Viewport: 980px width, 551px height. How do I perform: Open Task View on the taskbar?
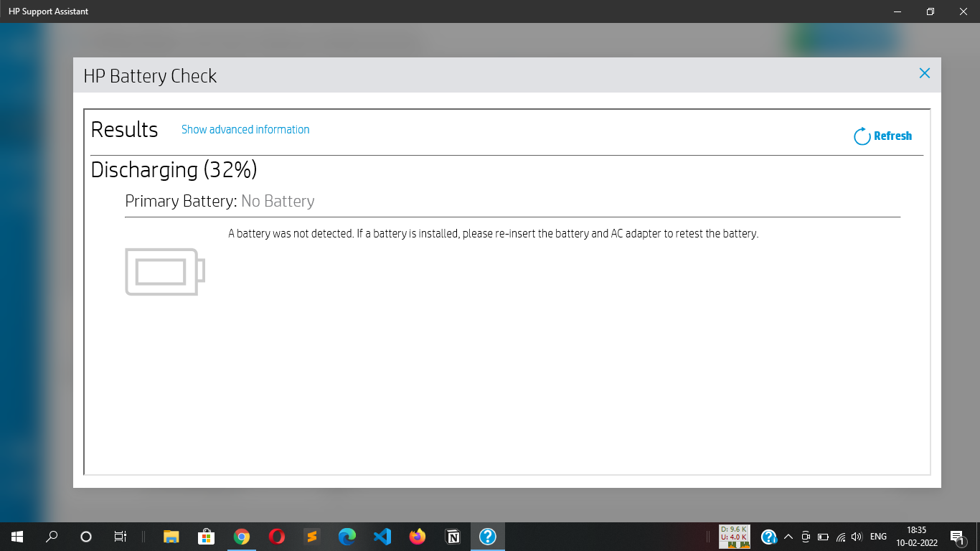[x=121, y=536]
